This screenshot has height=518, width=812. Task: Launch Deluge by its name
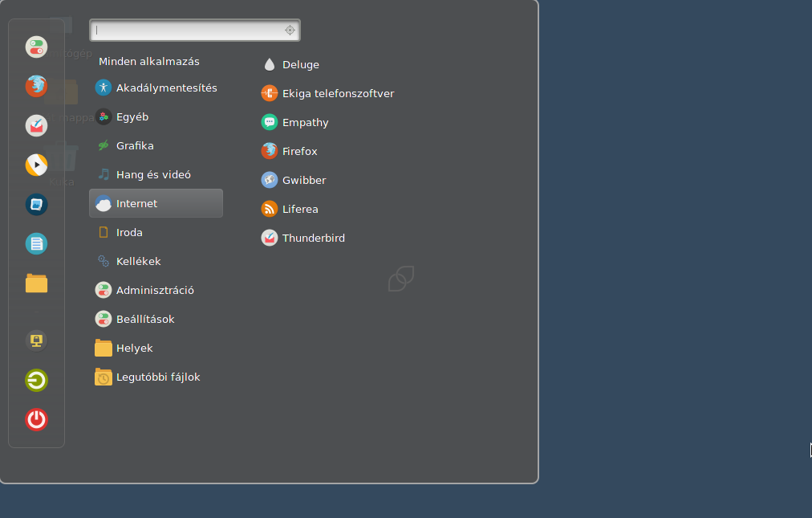pyautogui.click(x=301, y=65)
